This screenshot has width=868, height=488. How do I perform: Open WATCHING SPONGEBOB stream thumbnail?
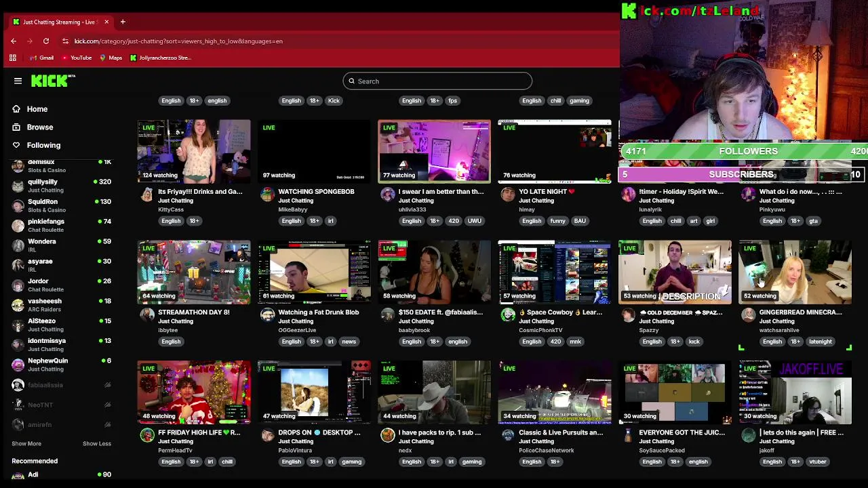pyautogui.click(x=314, y=152)
